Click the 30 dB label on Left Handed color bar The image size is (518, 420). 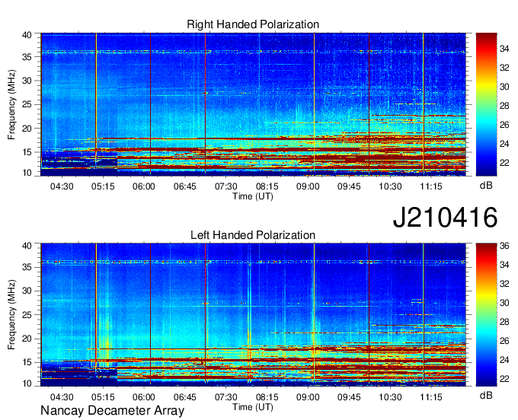pos(504,303)
